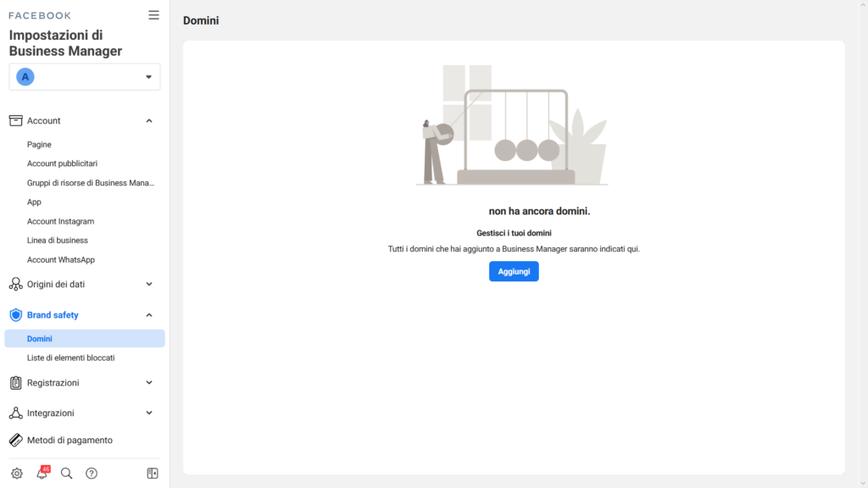
Task: Go to Account WhatsApp
Action: click(61, 260)
